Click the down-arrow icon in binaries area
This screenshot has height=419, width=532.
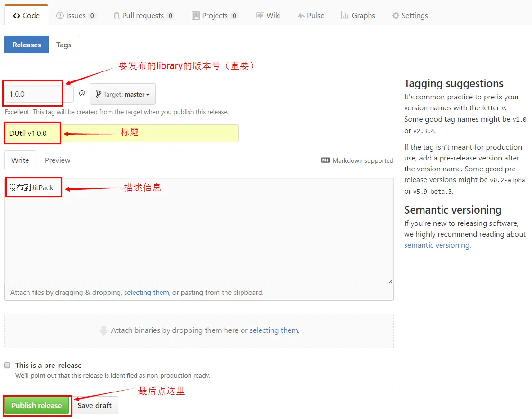click(103, 330)
